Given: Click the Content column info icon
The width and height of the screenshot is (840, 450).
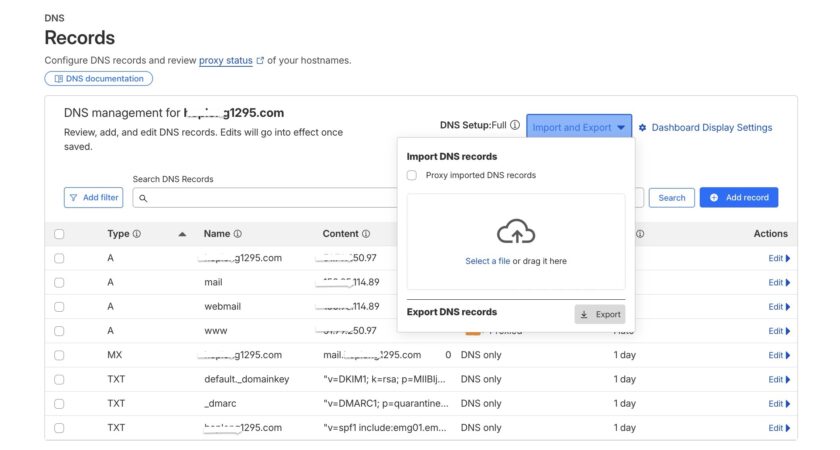Looking at the screenshot, I should pyautogui.click(x=366, y=234).
